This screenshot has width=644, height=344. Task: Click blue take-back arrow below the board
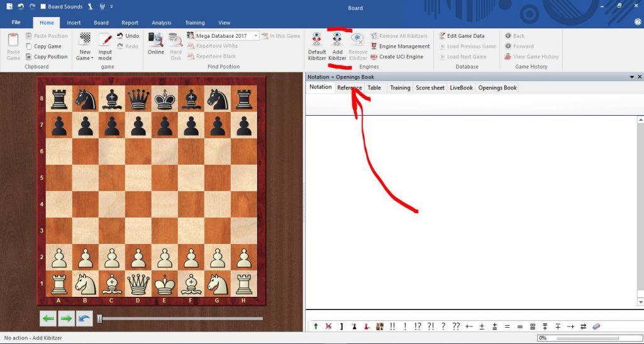(84, 318)
